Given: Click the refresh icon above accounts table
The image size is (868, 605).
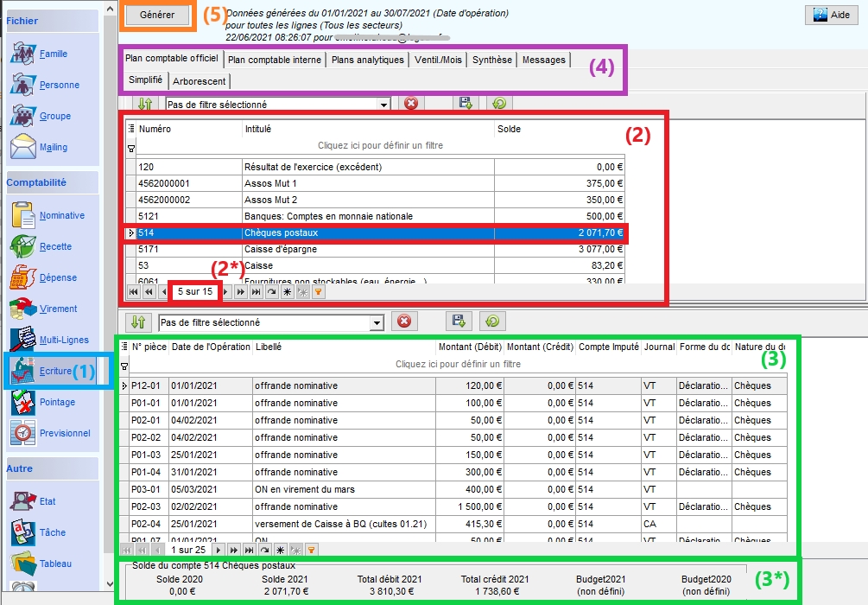Looking at the screenshot, I should click(x=498, y=104).
